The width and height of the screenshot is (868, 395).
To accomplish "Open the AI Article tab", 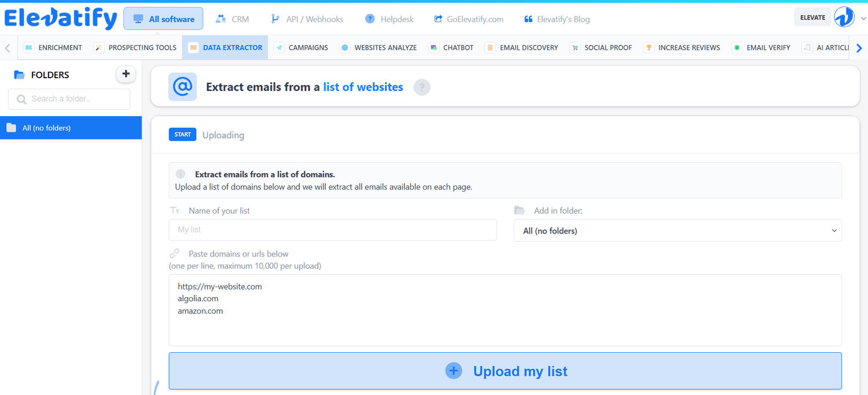I will (824, 47).
